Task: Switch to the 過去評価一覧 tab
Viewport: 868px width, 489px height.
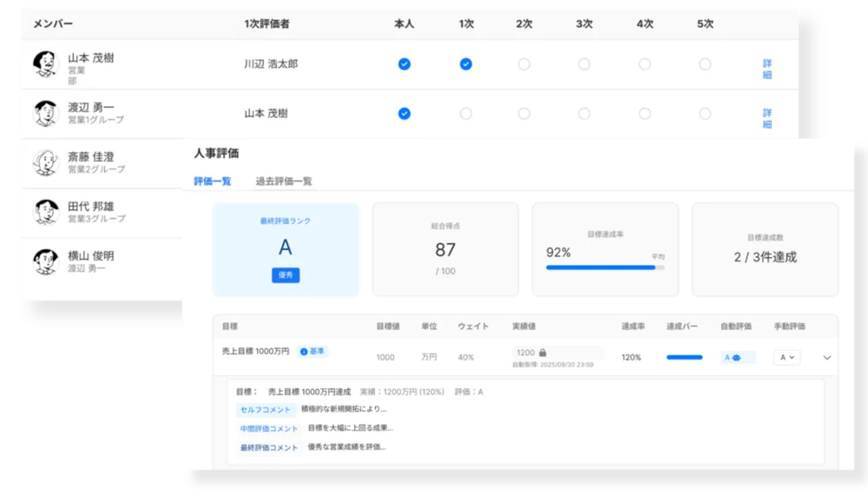Action: [284, 182]
